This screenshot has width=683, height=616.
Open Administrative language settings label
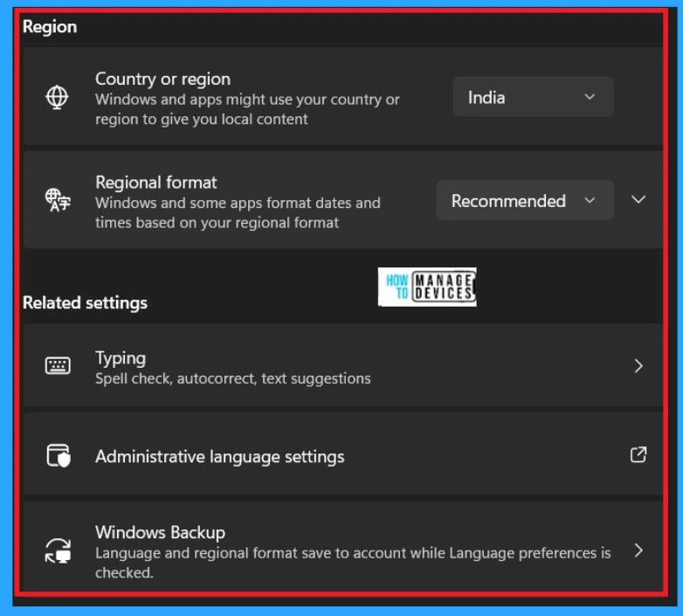click(x=220, y=457)
